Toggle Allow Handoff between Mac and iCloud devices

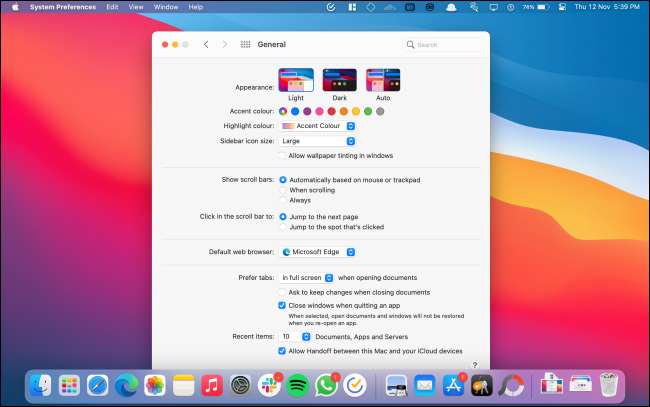(282, 351)
